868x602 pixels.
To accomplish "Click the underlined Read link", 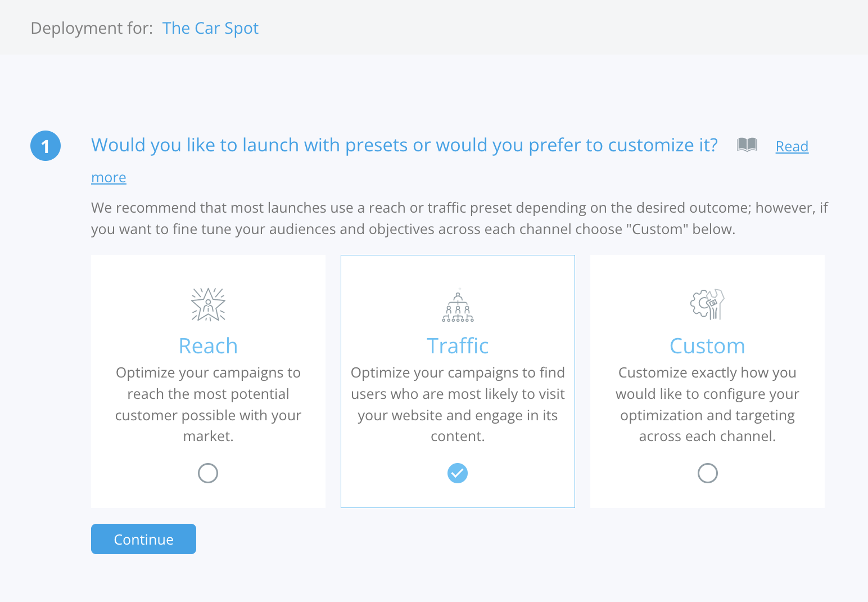I will pos(792,146).
